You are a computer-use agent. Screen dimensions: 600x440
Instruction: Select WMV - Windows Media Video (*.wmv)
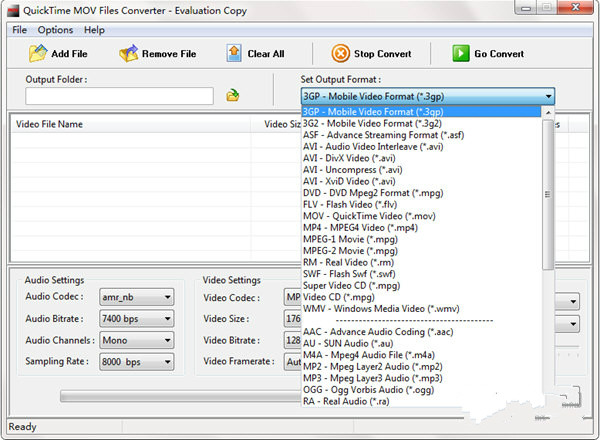click(421, 308)
